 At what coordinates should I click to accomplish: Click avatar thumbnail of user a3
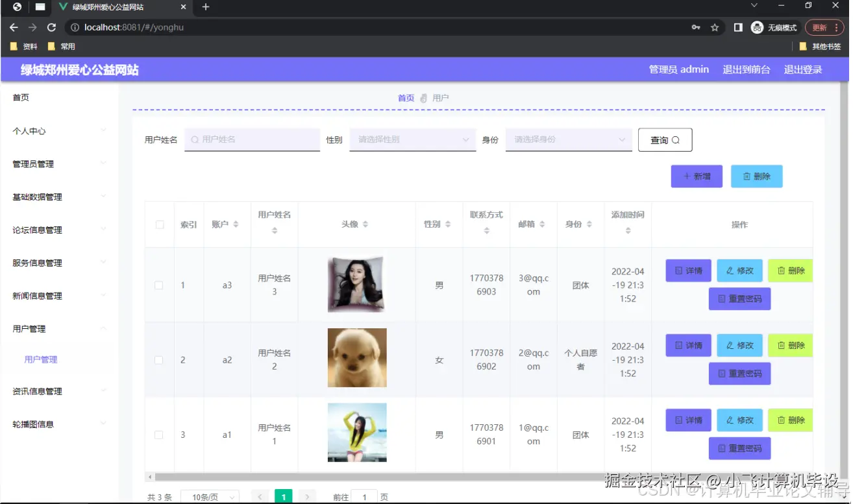point(356,285)
